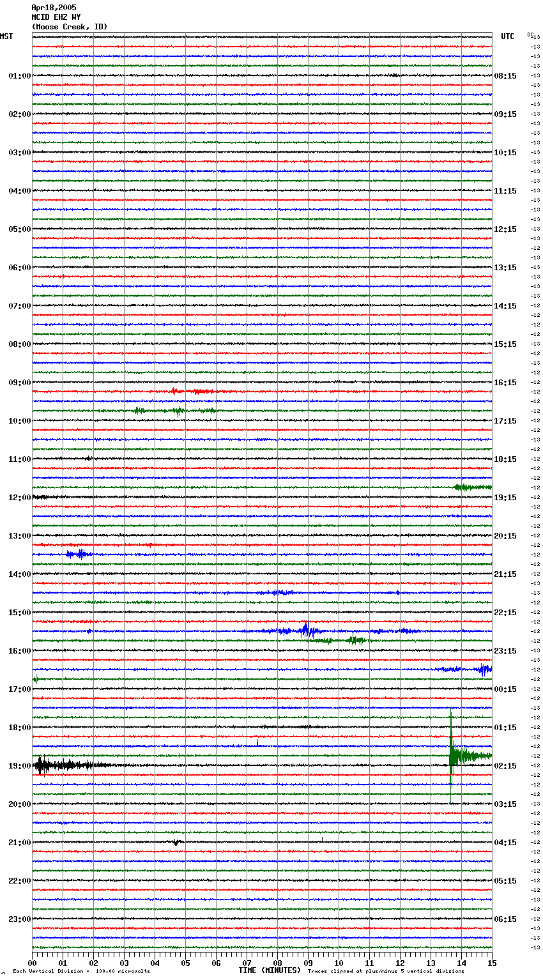Viewport: 543px width, 980px height.
Task: Click the TIME (MINUTES) axis title
Action: 270,970
